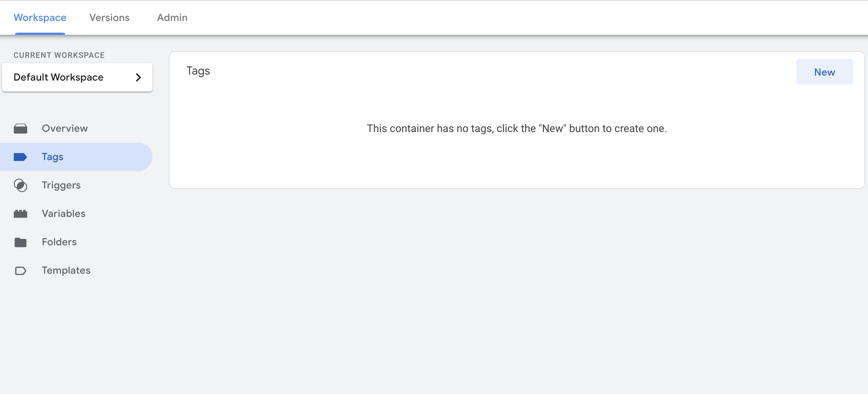Click the Triggers circular icon
The height and width of the screenshot is (394, 868).
click(20, 185)
